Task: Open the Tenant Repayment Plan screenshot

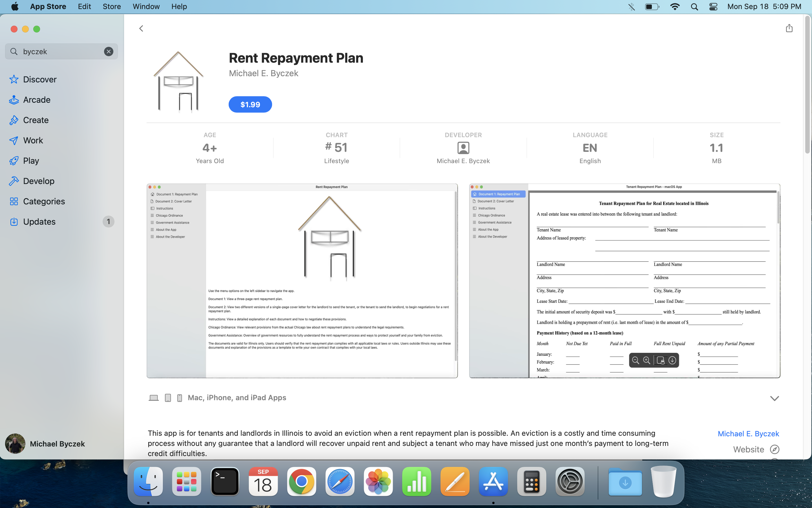Action: tap(625, 281)
